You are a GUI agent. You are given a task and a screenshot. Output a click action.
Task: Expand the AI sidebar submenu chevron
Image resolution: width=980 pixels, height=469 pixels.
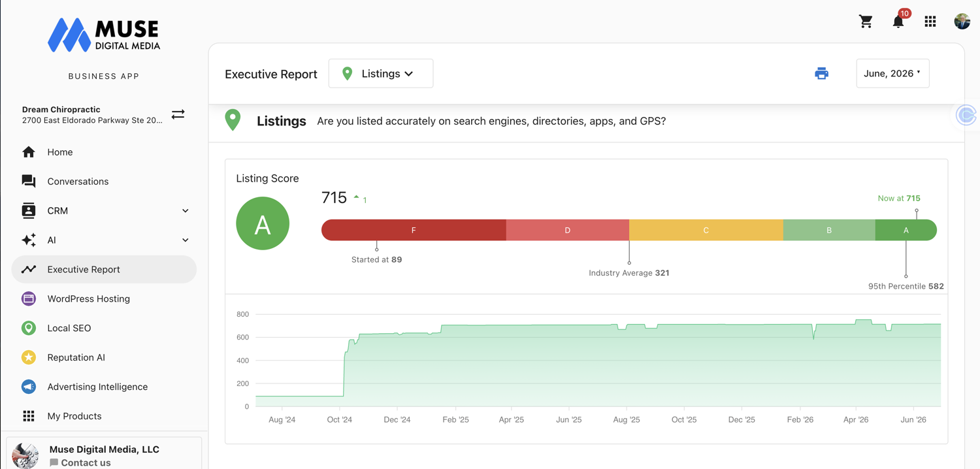[186, 240]
